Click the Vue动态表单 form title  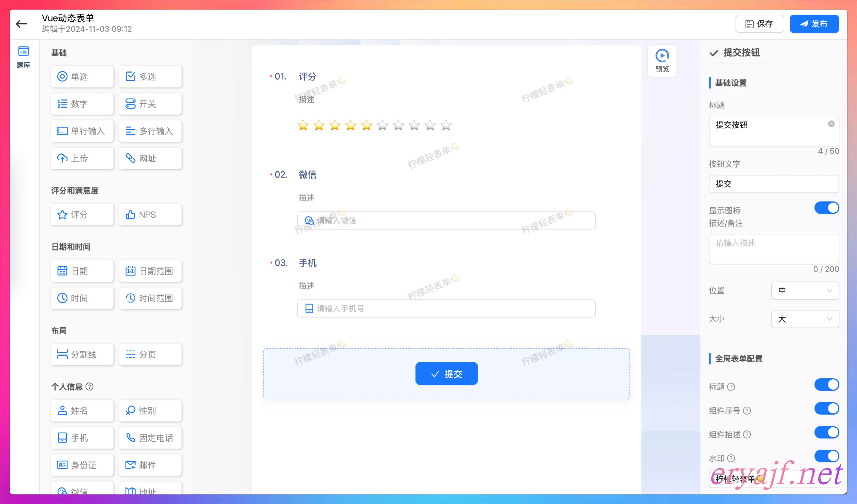point(68,18)
